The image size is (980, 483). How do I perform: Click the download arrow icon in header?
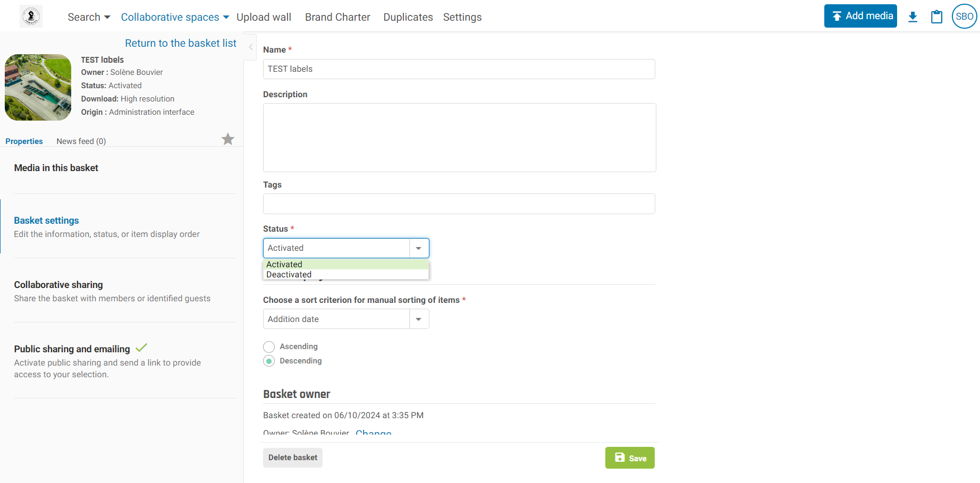pyautogui.click(x=913, y=17)
